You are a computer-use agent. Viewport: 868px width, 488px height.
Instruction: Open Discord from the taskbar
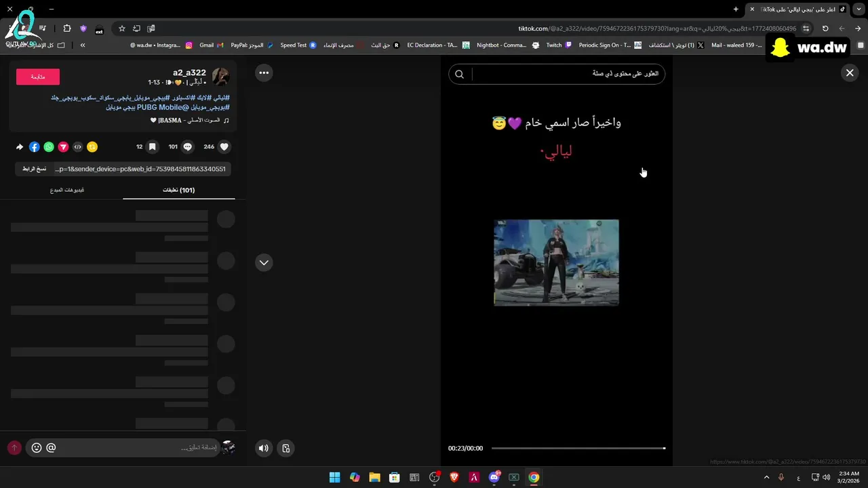click(x=494, y=477)
